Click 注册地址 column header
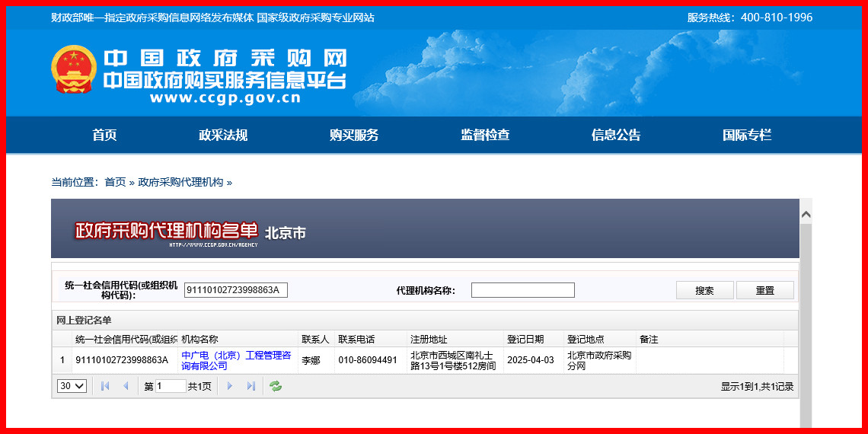868x434 pixels. pos(455,340)
